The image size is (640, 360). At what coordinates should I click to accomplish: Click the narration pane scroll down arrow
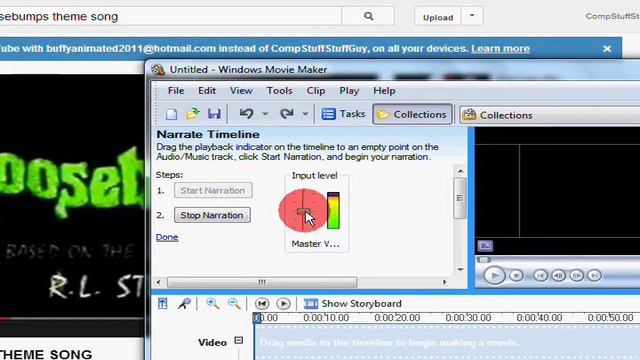coord(460,269)
